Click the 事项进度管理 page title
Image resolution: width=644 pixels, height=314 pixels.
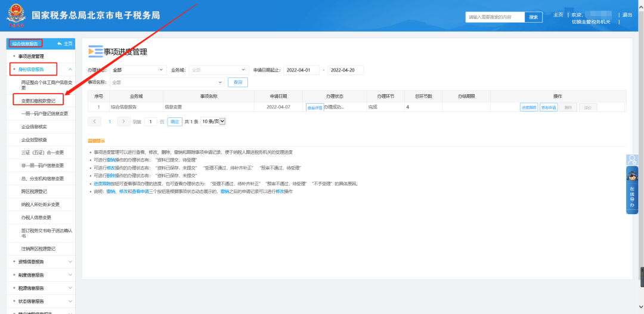click(125, 52)
